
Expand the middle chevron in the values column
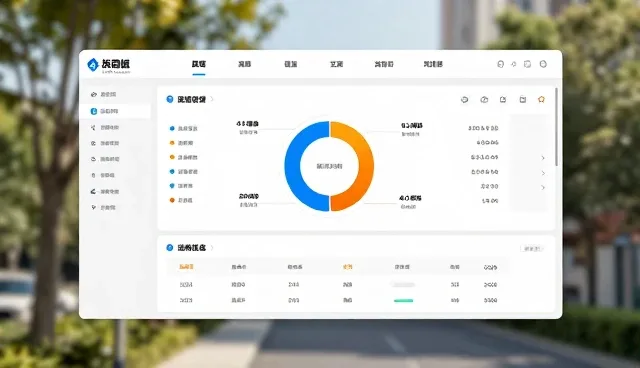click(x=543, y=173)
